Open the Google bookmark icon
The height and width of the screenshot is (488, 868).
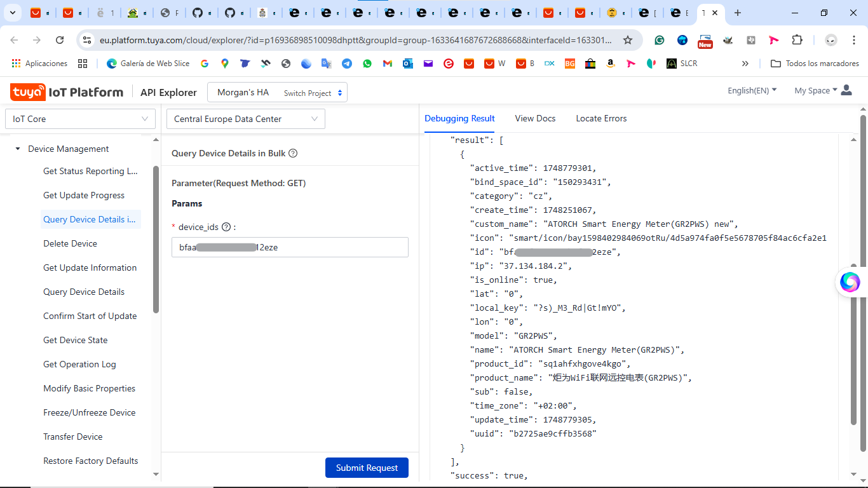204,64
